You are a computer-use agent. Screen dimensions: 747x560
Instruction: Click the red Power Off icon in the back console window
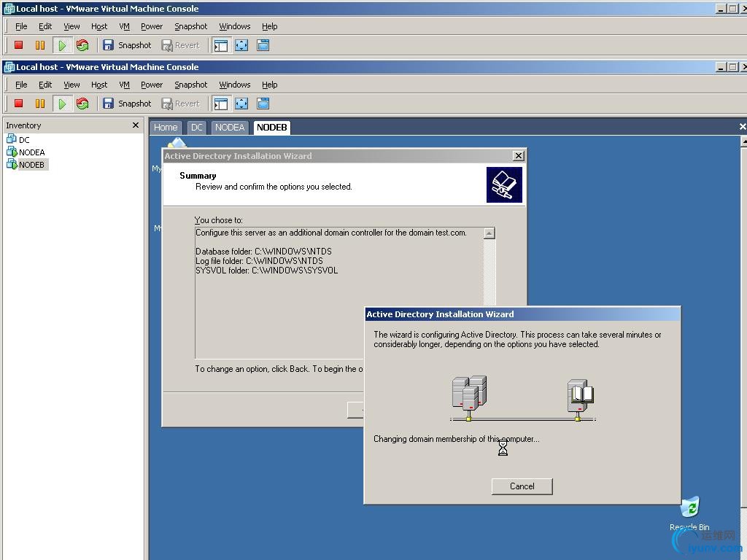(18, 45)
